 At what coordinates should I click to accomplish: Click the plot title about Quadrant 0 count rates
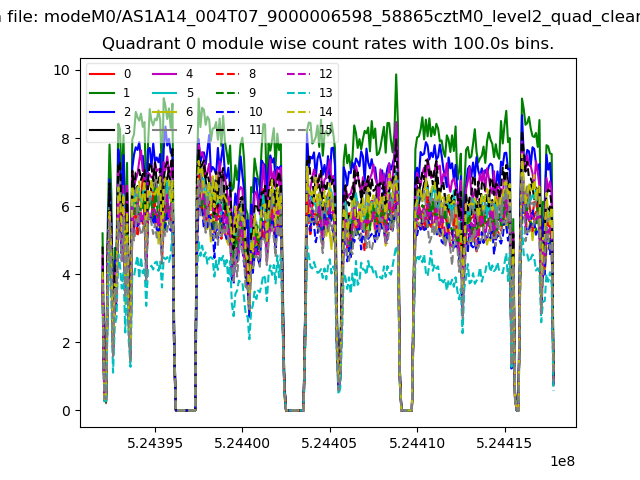point(328,44)
